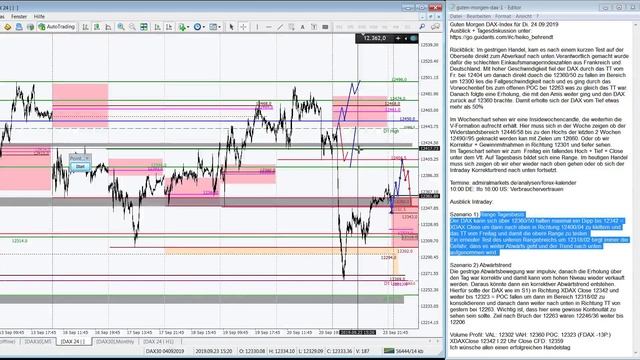Open the Ansicht menu in Editor
The image size is (640, 360).
point(524,16)
